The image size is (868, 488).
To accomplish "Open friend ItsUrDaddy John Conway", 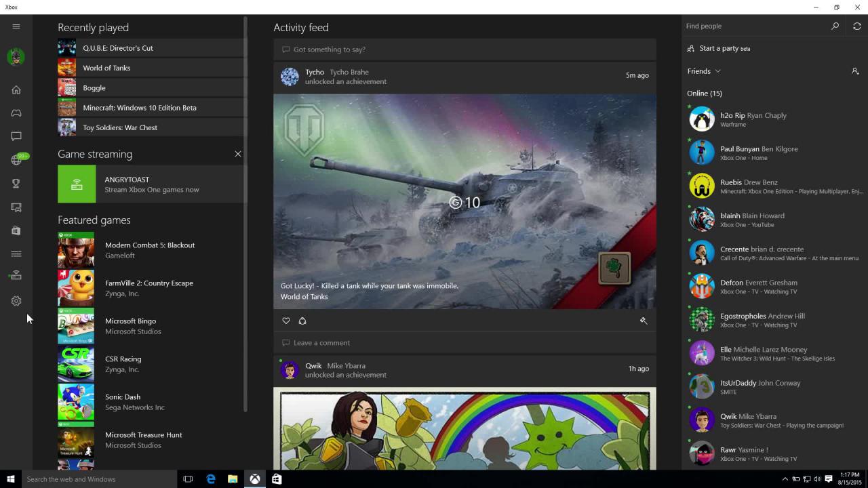I will pyautogui.click(x=774, y=386).
